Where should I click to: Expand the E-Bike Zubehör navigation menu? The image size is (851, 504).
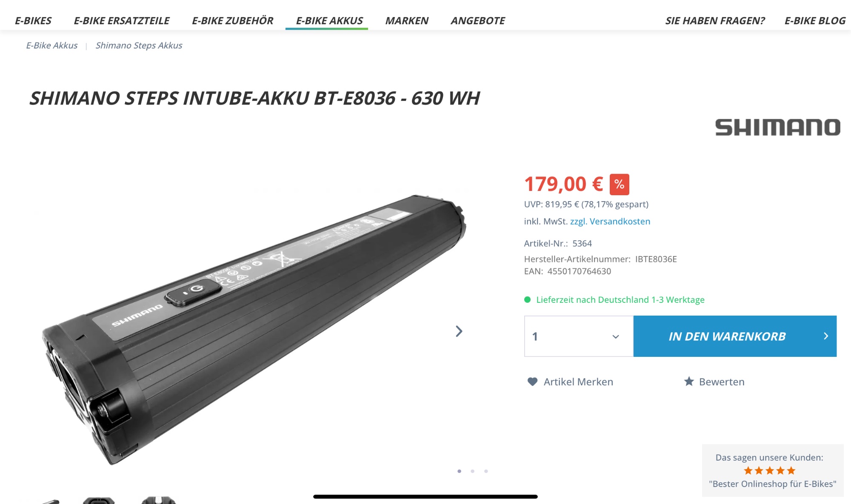233,20
